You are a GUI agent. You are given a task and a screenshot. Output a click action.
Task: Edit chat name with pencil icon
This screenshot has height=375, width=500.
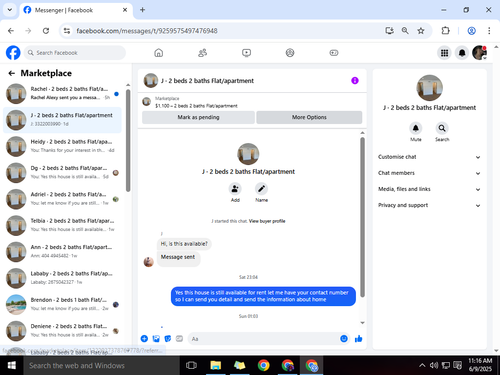[261, 189]
